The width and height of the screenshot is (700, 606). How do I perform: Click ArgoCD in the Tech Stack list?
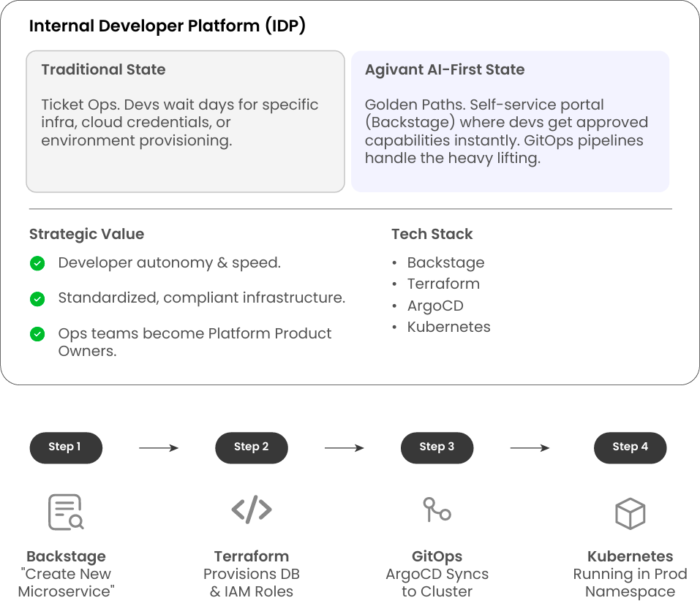435,306
